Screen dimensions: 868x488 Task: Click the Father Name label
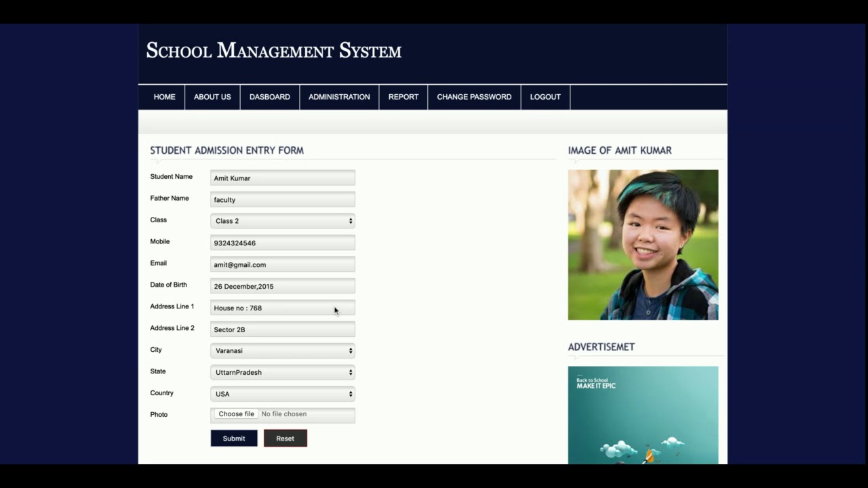[x=170, y=199]
